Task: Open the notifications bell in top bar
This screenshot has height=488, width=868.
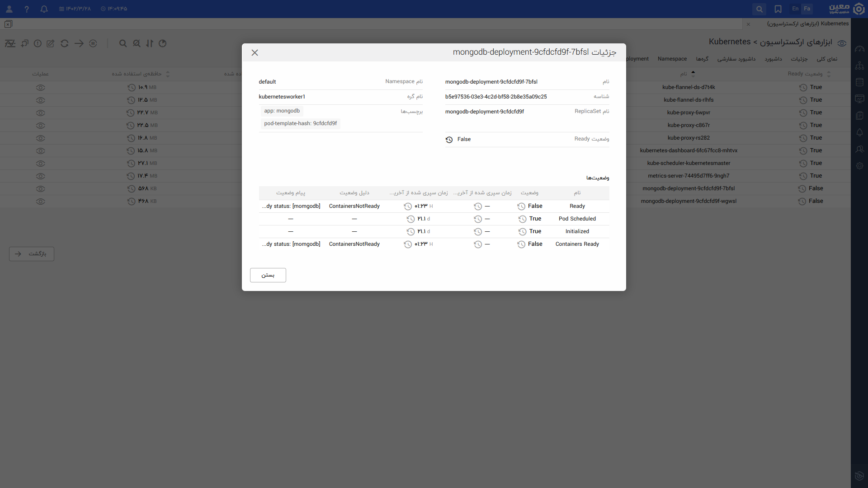Action: point(44,9)
